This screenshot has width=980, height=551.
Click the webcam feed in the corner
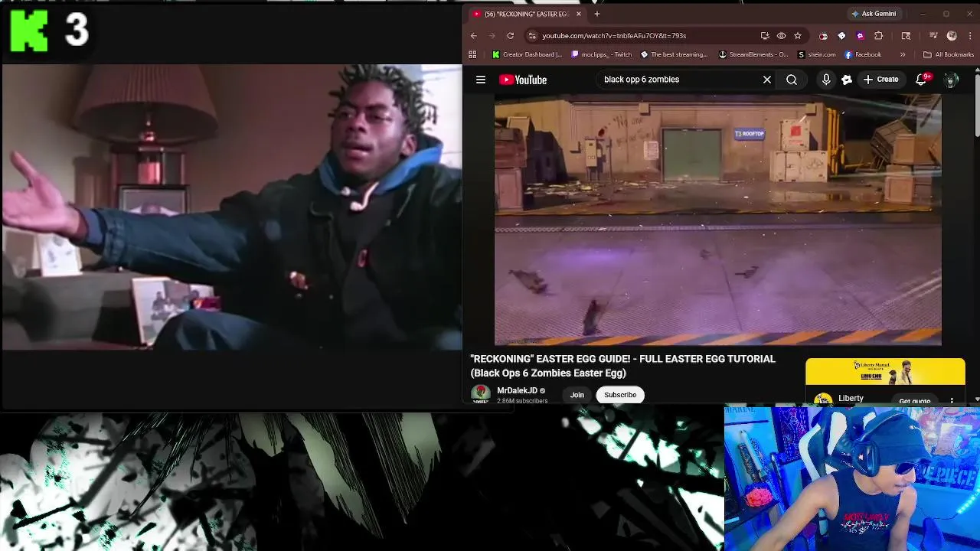[852, 479]
